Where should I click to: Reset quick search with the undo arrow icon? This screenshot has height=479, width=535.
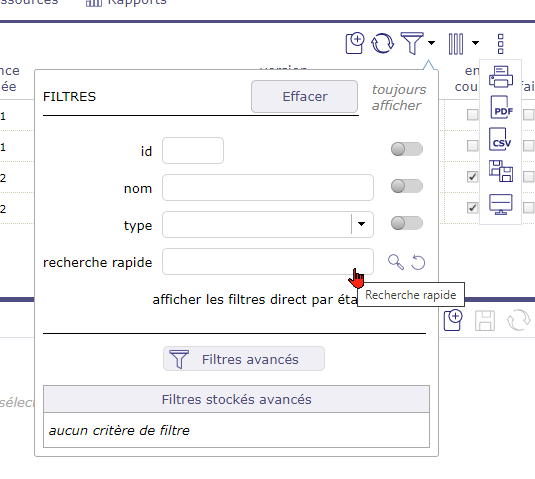click(x=418, y=262)
